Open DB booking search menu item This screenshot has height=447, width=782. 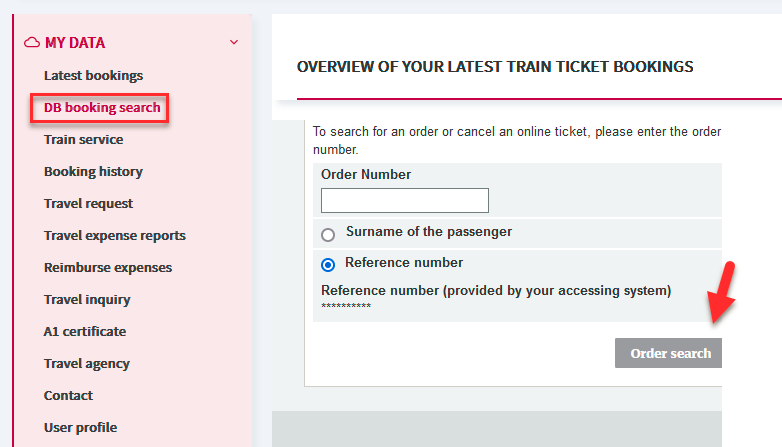pos(102,107)
